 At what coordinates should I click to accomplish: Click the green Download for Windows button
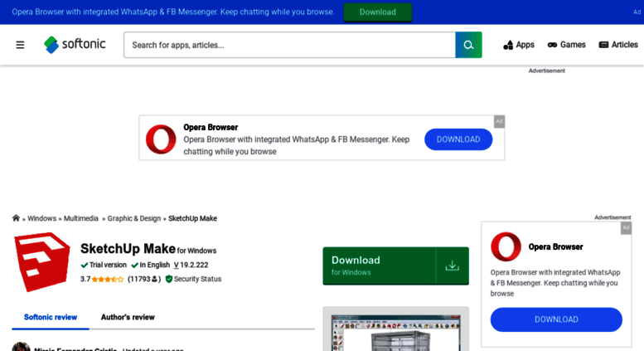point(395,266)
